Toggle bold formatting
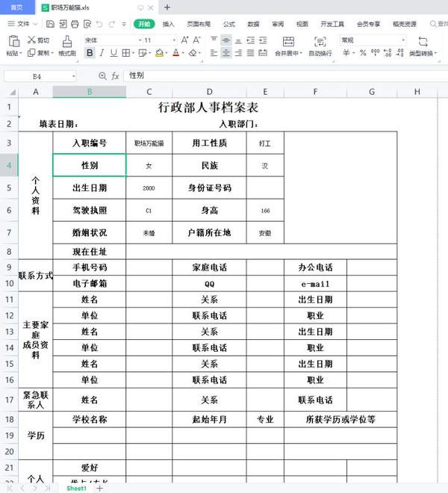This screenshot has height=493, width=448. coord(90,53)
